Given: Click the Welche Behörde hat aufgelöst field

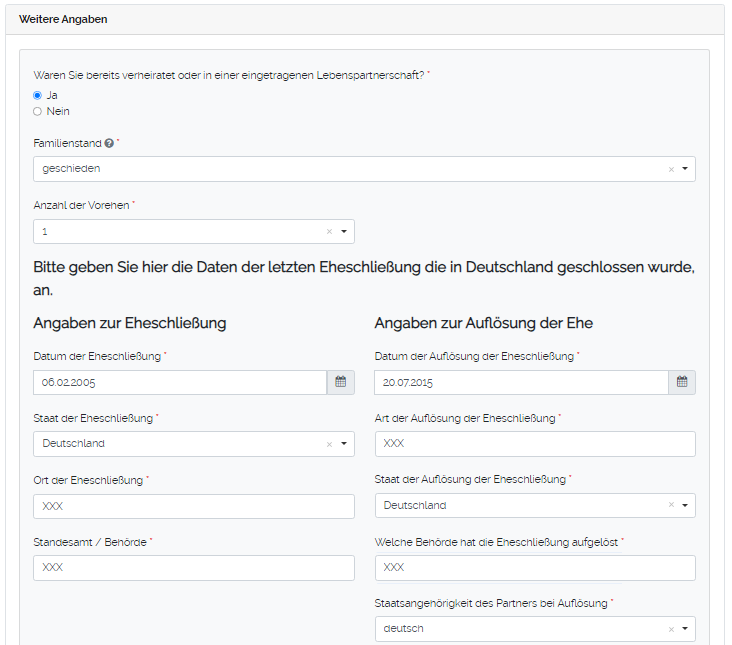Looking at the screenshot, I should (x=534, y=568).
